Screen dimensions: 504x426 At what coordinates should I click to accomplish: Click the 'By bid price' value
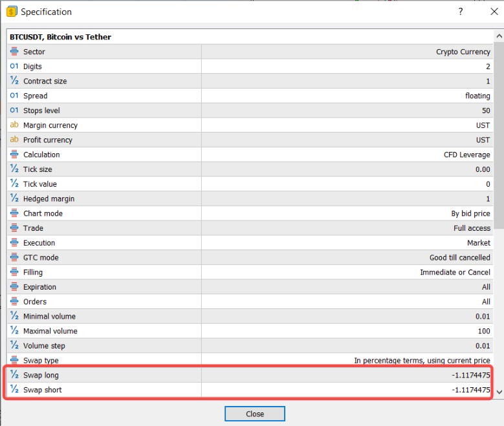pos(470,213)
